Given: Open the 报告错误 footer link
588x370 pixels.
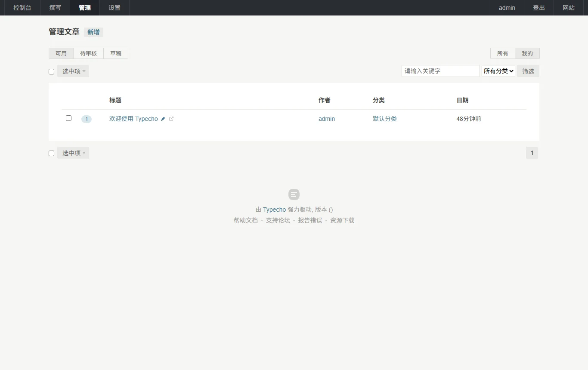Looking at the screenshot, I should coord(310,220).
